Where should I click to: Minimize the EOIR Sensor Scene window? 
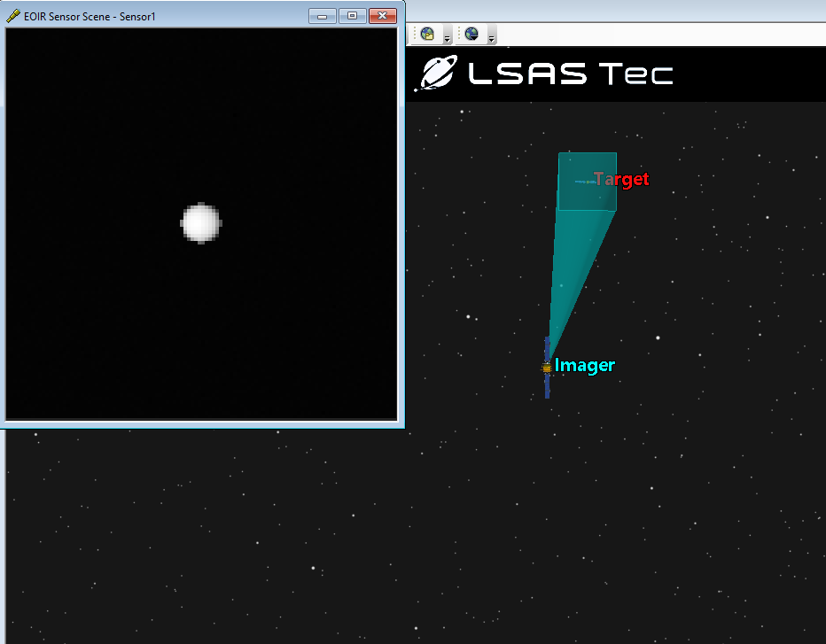(322, 15)
